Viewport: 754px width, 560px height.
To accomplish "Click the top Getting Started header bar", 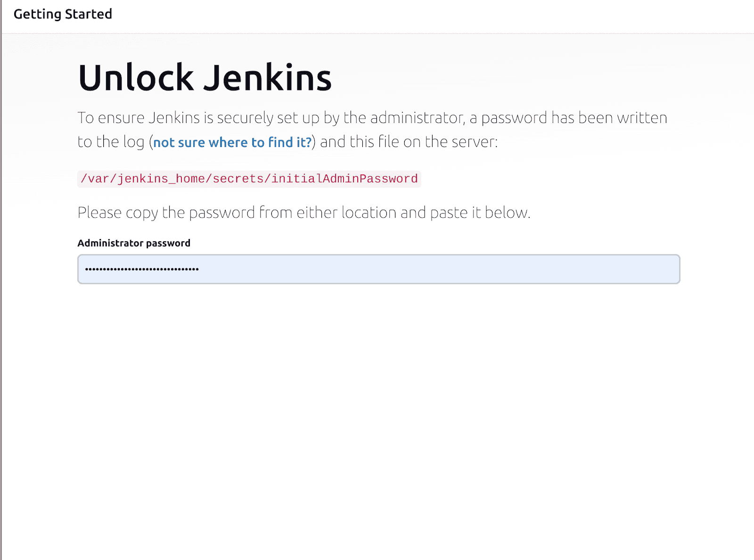I will 377,14.
